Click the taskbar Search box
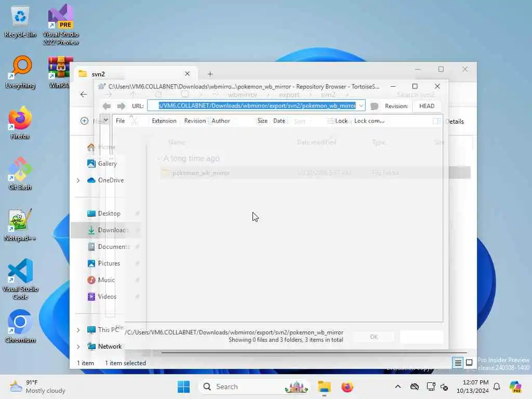532x399 pixels. click(254, 387)
